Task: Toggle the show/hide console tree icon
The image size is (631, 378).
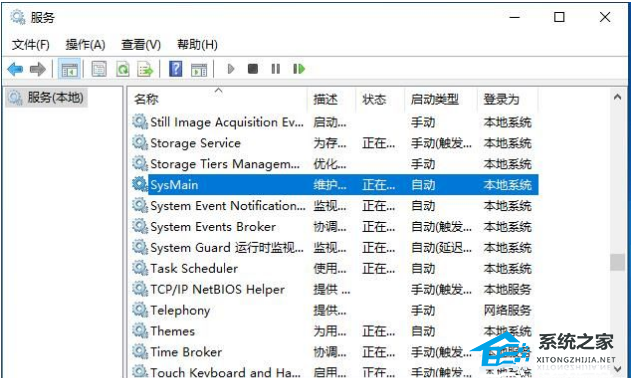Action: click(x=69, y=69)
